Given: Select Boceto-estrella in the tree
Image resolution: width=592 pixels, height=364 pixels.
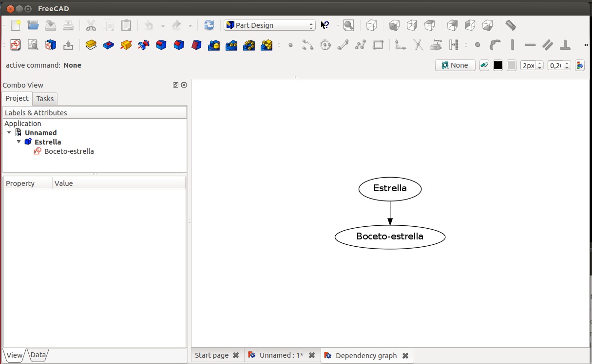Looking at the screenshot, I should [x=69, y=151].
